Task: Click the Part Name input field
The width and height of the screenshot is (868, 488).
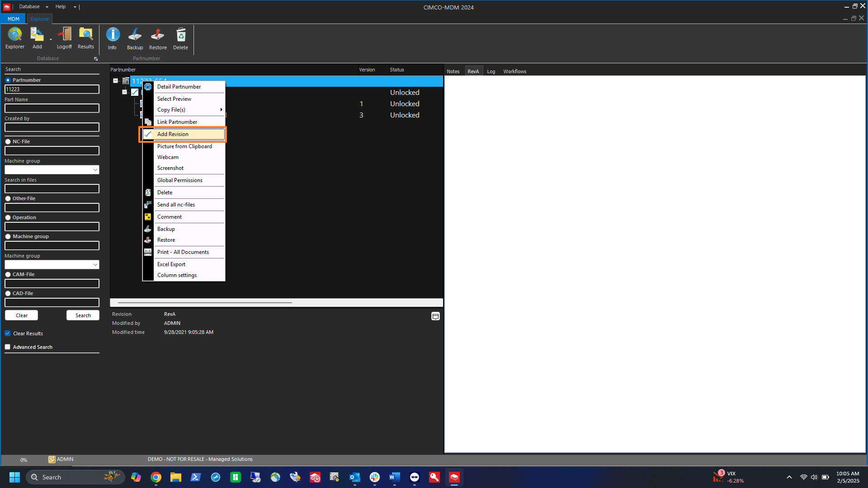Action: (x=52, y=108)
